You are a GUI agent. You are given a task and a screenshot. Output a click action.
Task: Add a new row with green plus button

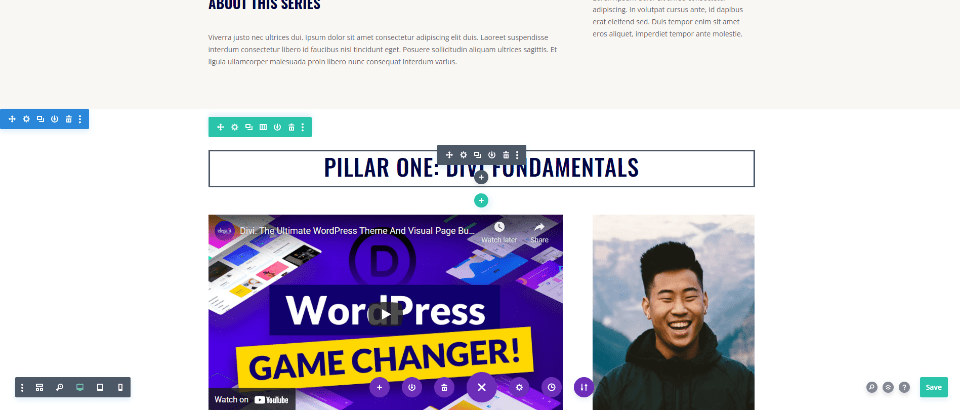481,200
